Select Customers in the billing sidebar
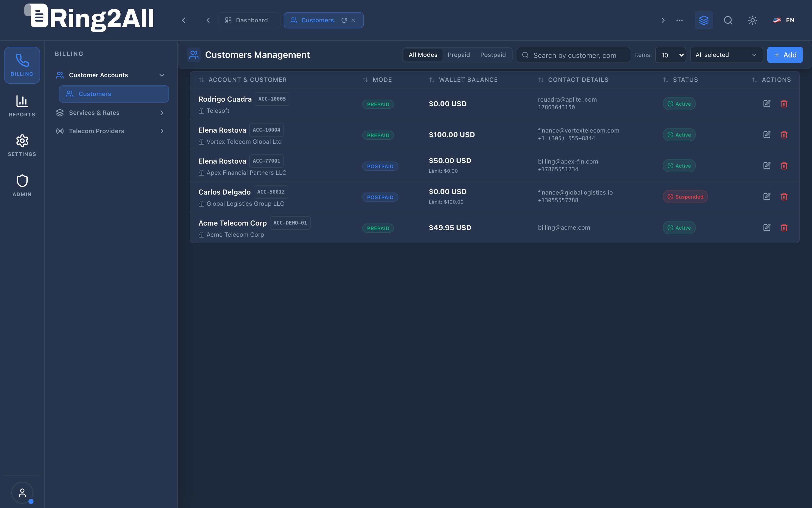The width and height of the screenshot is (812, 508). 114,94
